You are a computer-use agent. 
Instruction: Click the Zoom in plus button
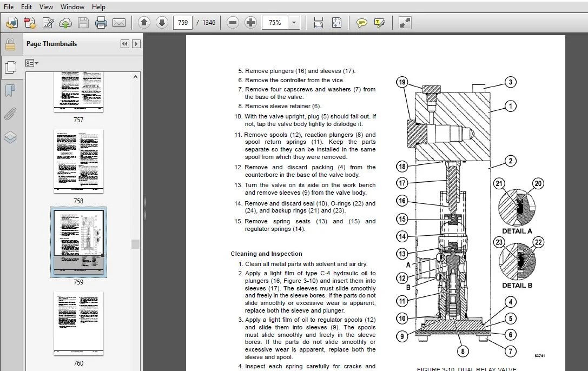pos(250,23)
